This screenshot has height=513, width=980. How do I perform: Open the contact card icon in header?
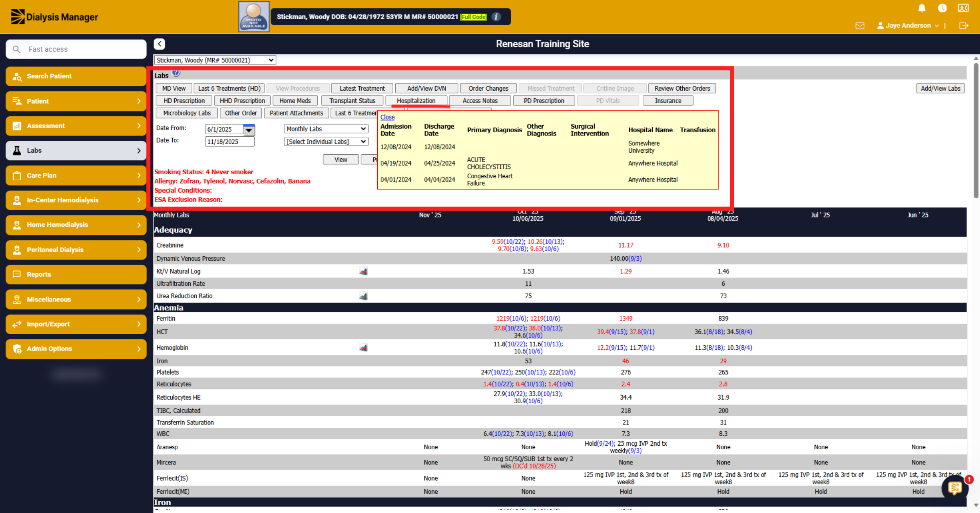(x=963, y=8)
